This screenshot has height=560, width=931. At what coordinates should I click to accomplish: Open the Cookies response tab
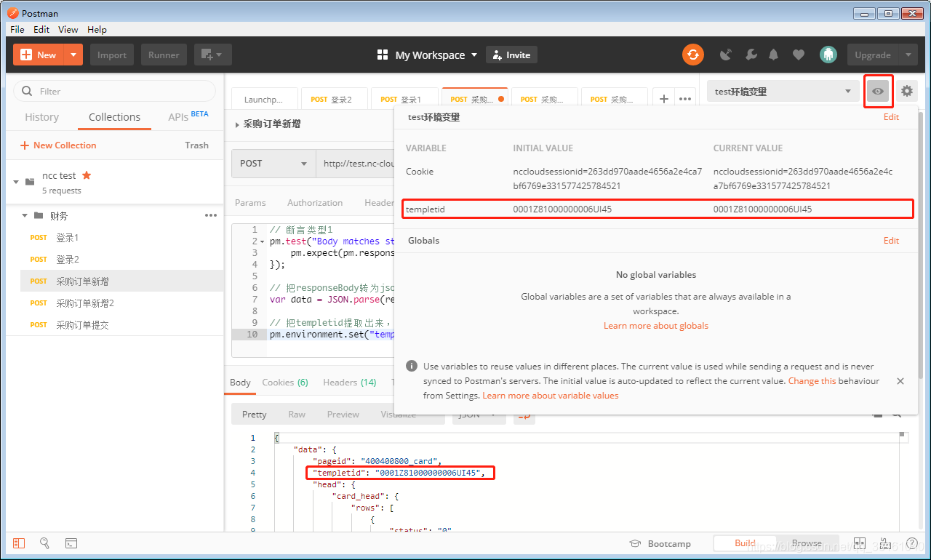pos(285,382)
